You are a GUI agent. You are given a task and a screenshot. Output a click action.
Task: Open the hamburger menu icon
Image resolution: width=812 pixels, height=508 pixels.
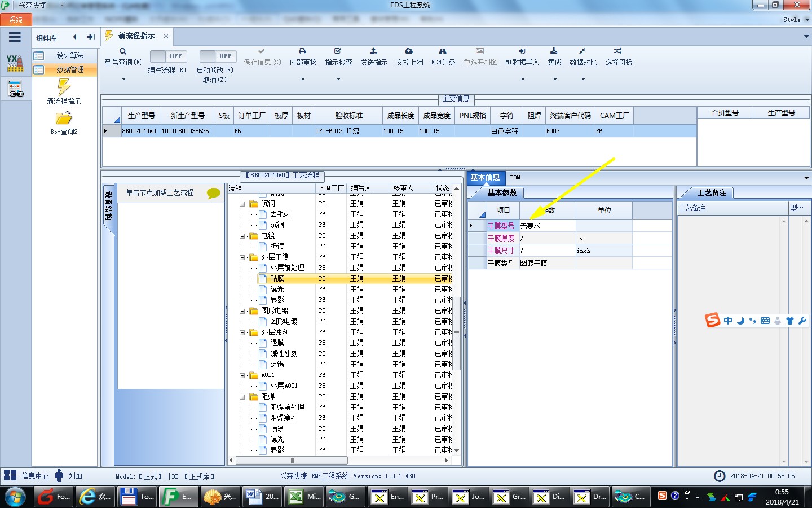tap(15, 37)
